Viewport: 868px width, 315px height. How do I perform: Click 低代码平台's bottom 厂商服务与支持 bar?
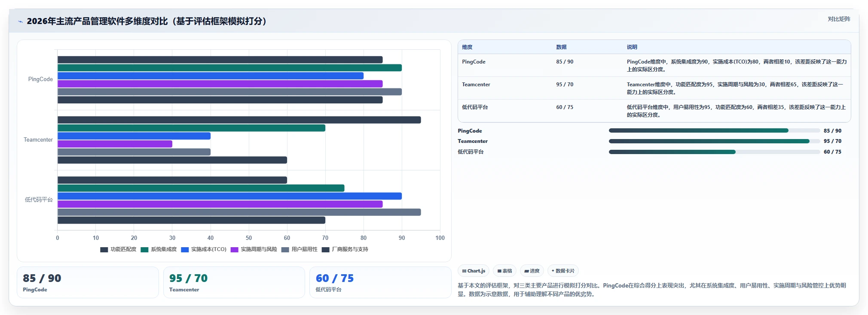[x=191, y=220]
